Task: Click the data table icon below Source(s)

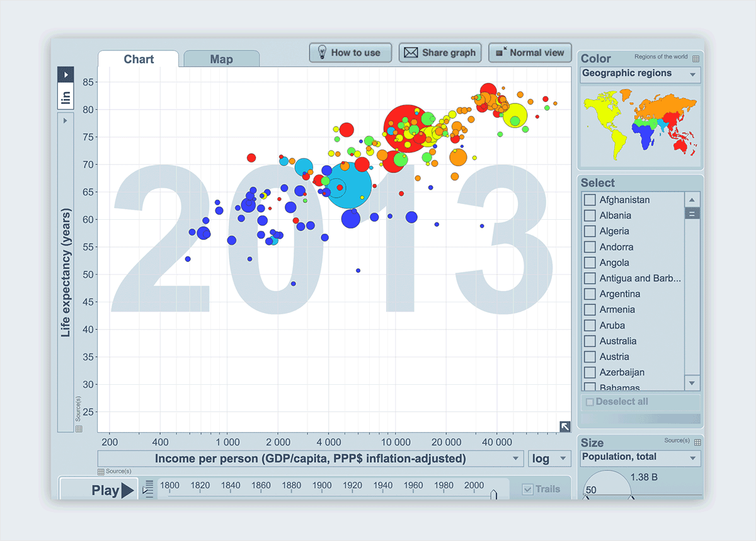Action: (x=79, y=428)
